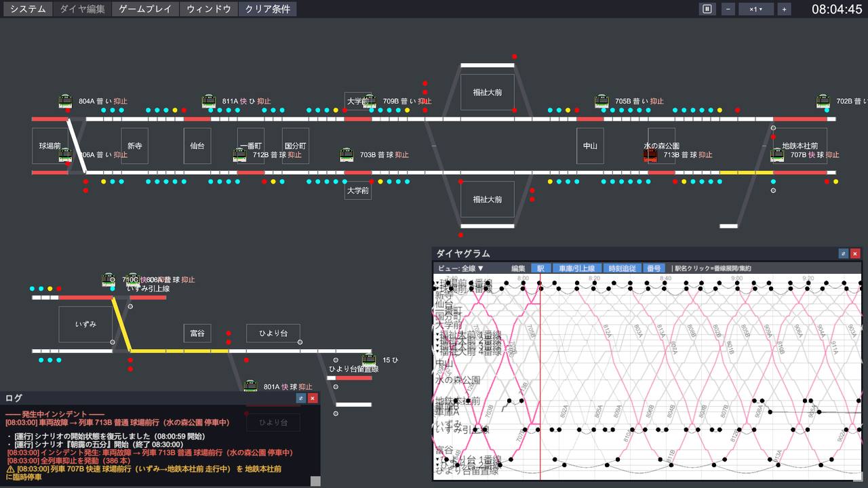Click the 福祉大前 upper station box
Image resolution: width=868 pixels, height=488 pixels.
click(x=487, y=92)
